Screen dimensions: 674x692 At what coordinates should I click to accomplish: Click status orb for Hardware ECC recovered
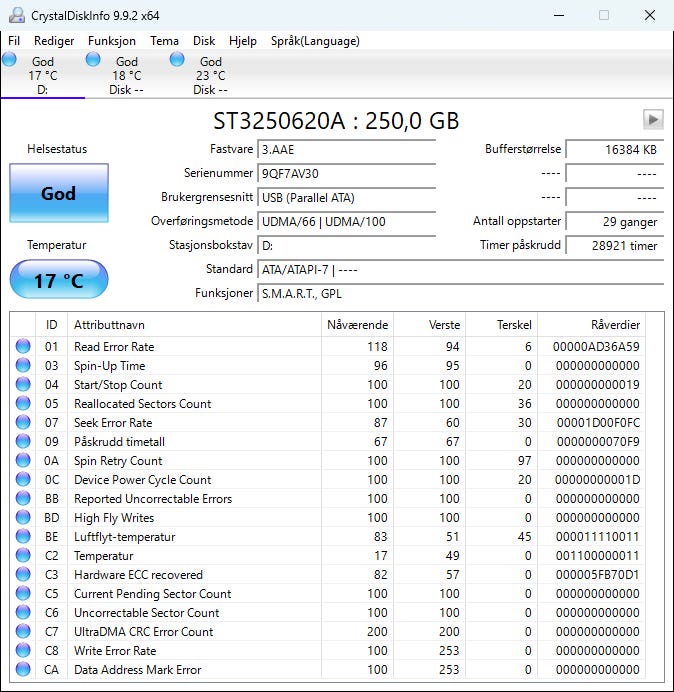[x=23, y=574]
